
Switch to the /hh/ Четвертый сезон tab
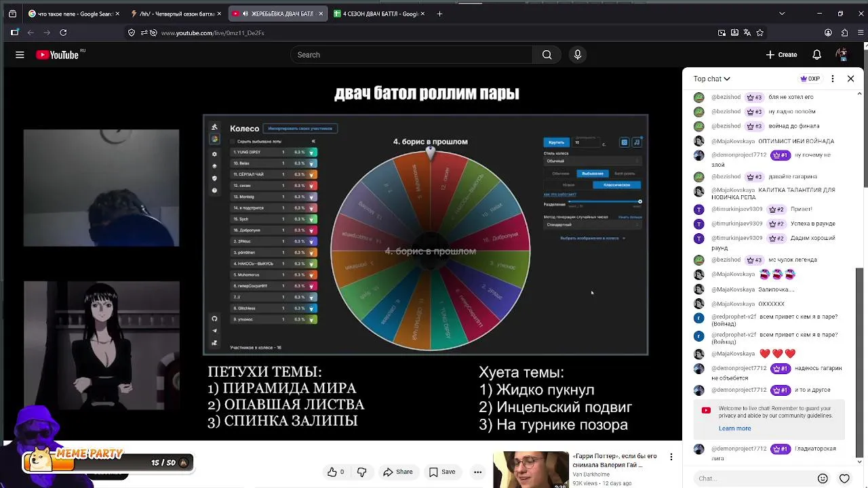(x=175, y=14)
